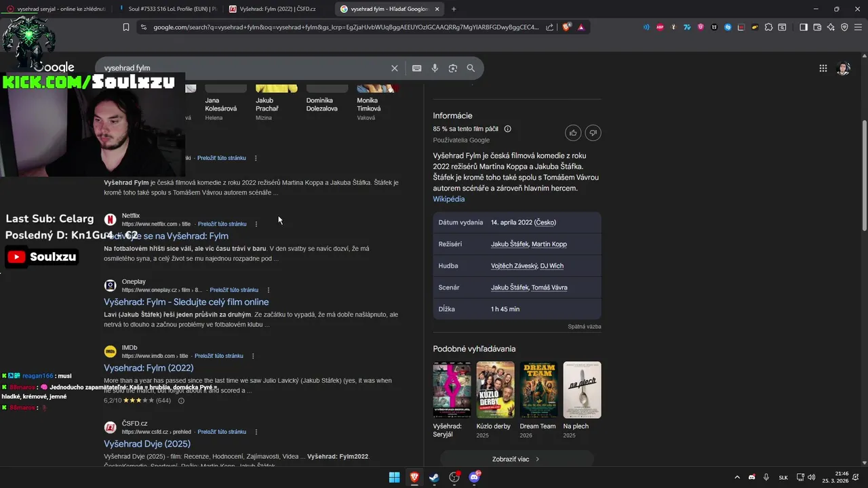Open the browser extensions puzzle icon
Viewport: 868px width, 488px height.
768,27
